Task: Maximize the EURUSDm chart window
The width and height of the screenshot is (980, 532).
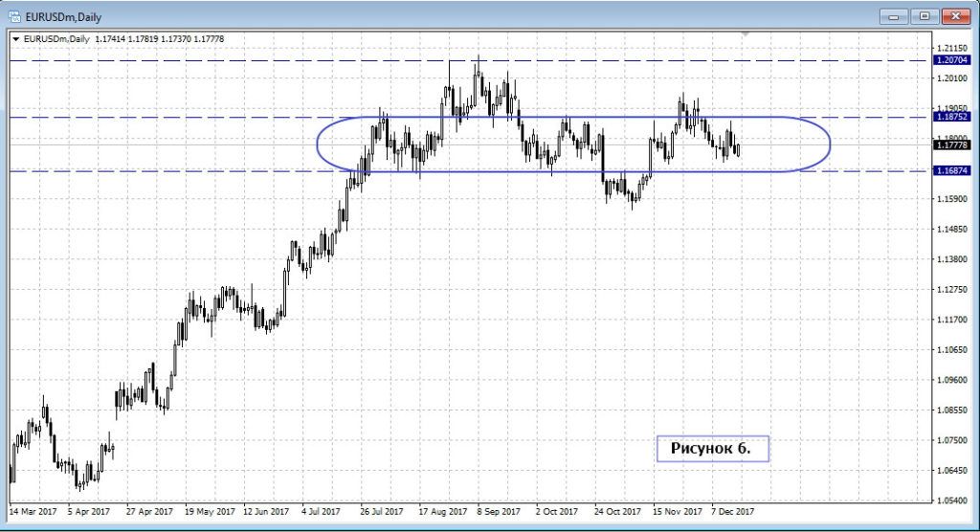Action: tap(924, 15)
